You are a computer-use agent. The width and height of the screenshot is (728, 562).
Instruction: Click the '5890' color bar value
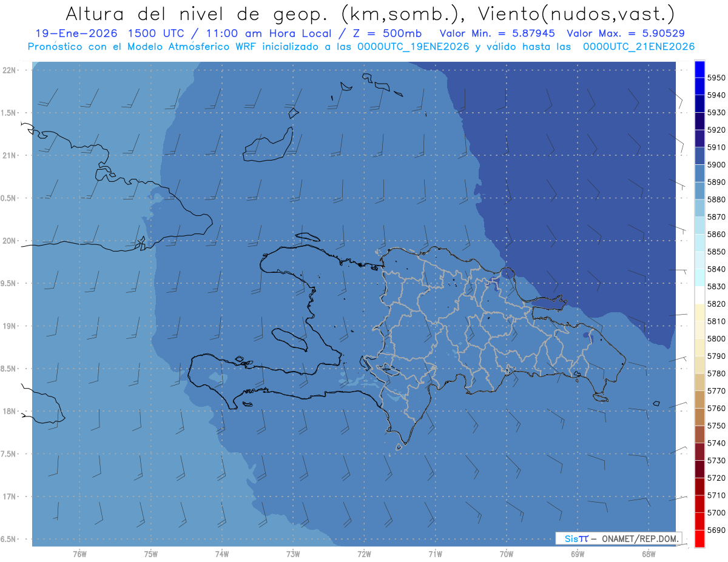tap(716, 182)
